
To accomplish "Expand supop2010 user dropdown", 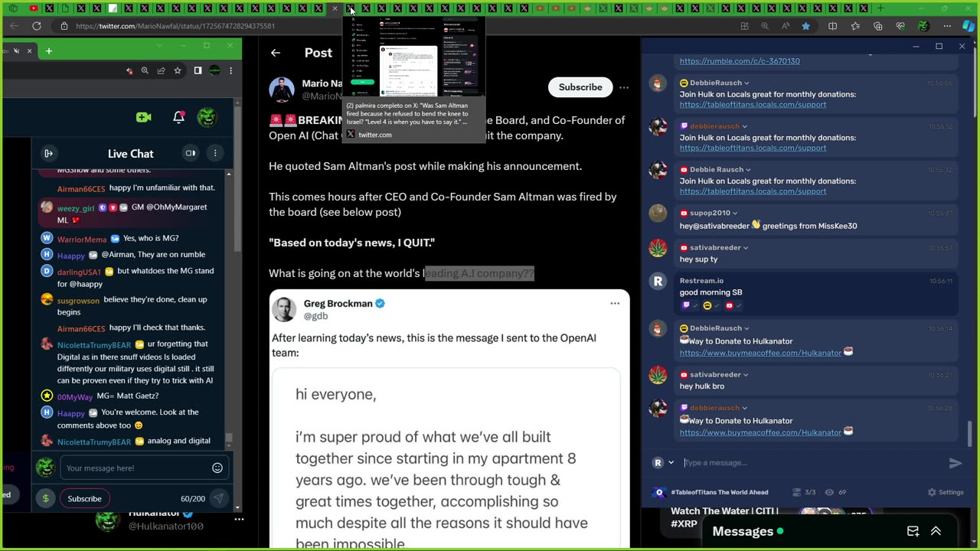I will pos(736,214).
